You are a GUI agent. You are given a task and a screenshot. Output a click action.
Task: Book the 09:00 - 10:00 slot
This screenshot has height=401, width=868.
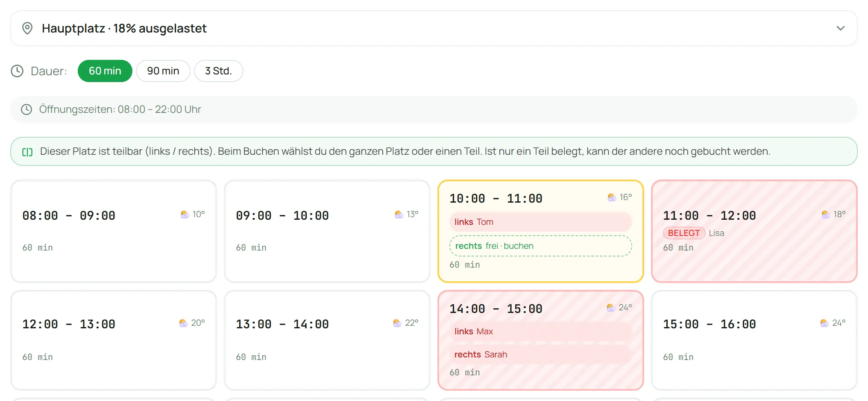(327, 231)
